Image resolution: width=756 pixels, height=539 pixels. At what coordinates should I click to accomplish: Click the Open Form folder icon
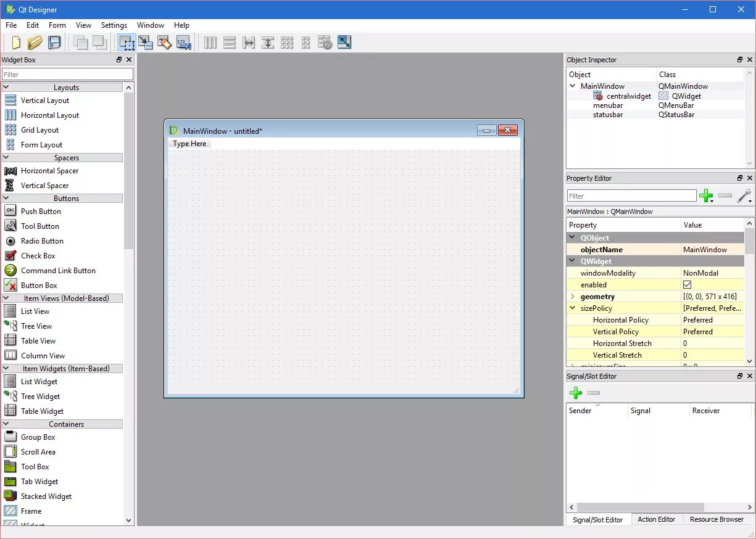click(35, 43)
